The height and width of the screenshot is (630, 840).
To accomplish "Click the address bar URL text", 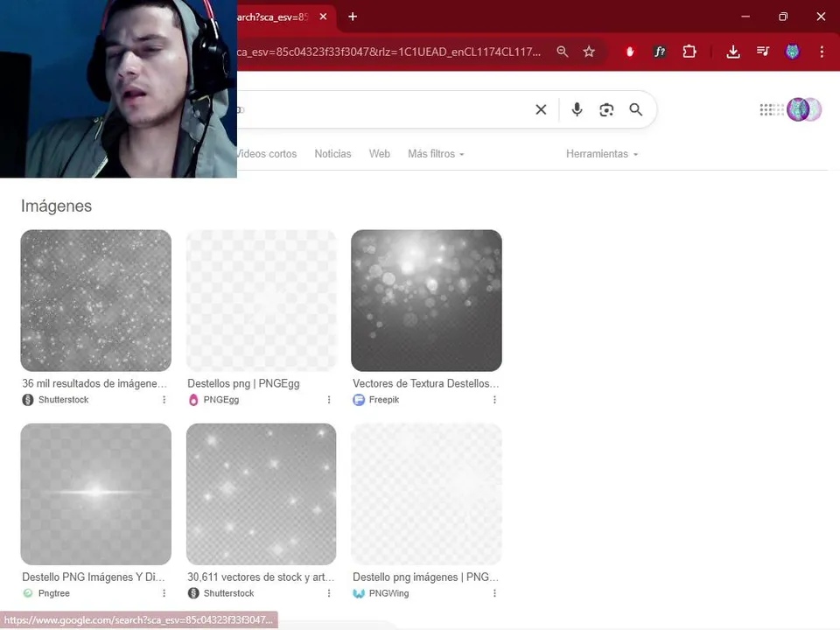I will click(x=388, y=52).
